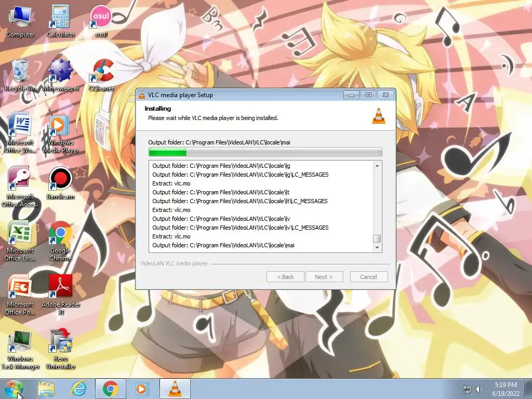Switch to Chrome in the taskbar

(111, 389)
